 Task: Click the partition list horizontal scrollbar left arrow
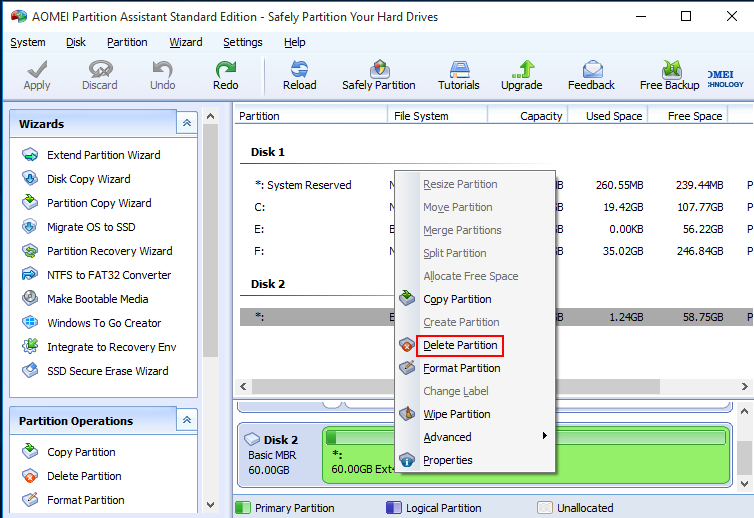click(x=243, y=386)
